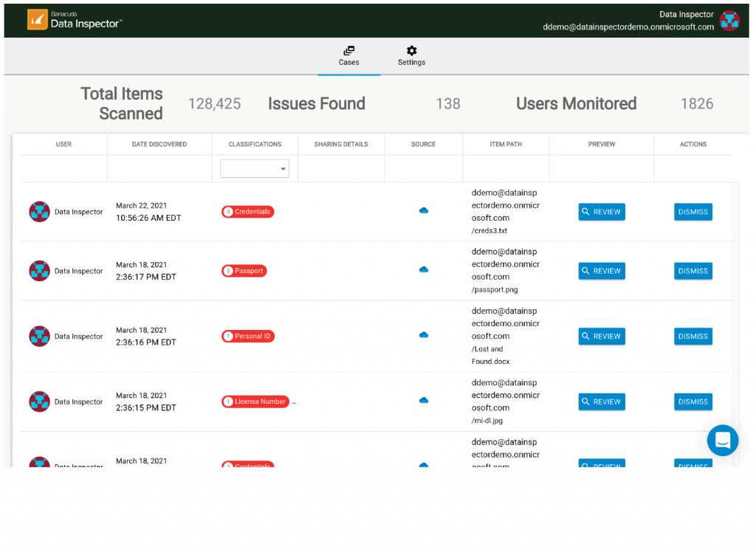Viewport: 756px width, 558px height.
Task: Click the cloud source icon for creds3.txt
Action: [x=424, y=211]
